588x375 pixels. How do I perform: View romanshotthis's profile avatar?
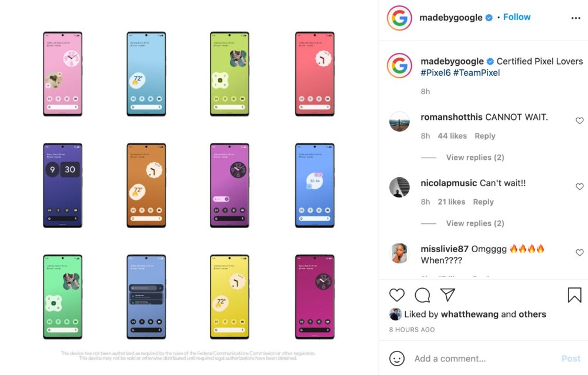click(x=399, y=122)
